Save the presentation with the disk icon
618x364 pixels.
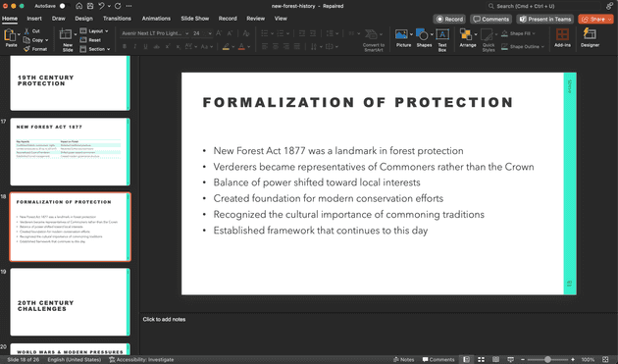(90, 6)
